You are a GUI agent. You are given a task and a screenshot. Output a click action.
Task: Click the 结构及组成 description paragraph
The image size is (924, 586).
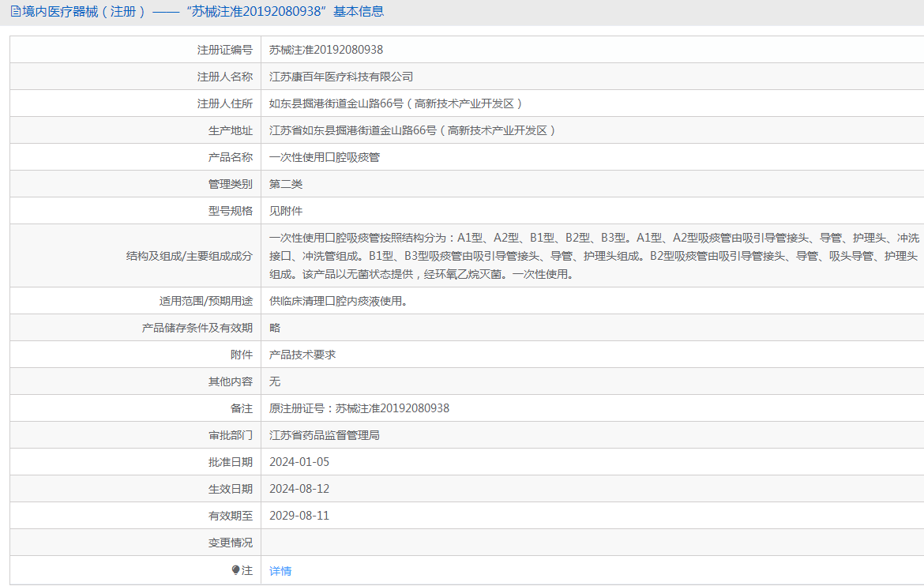pos(594,256)
